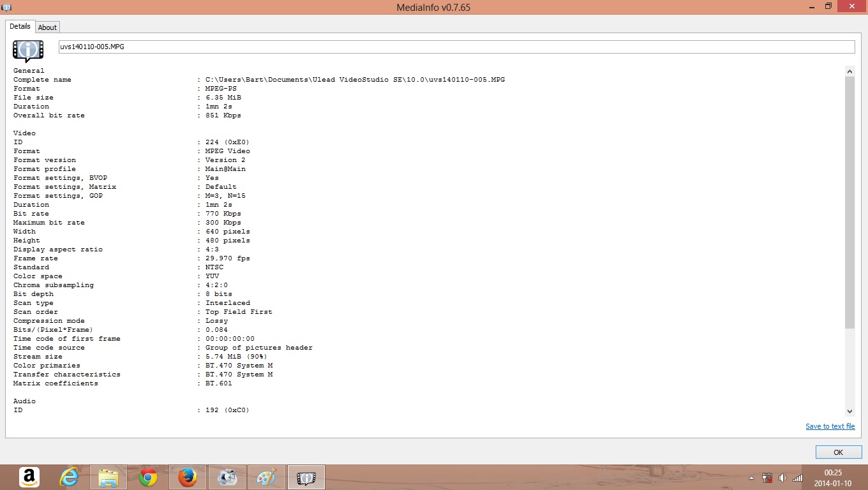Click the scrollbar down arrow in the details pane
This screenshot has height=490, width=868.
849,412
